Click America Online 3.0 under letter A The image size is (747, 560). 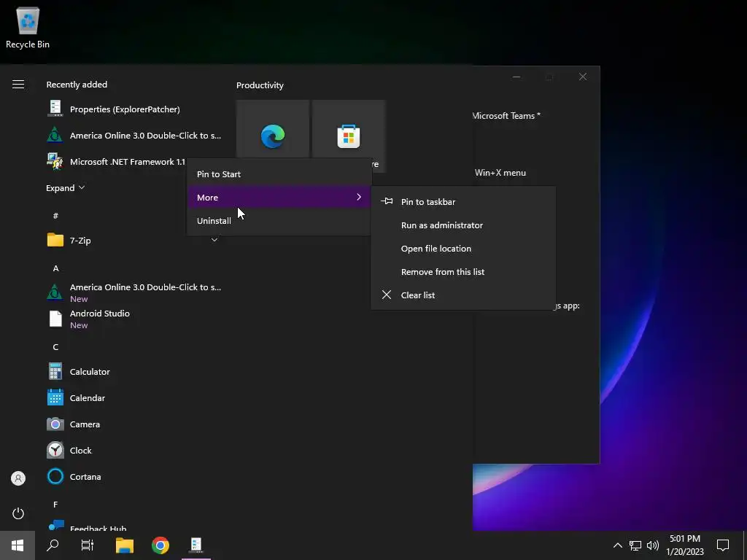click(134, 292)
